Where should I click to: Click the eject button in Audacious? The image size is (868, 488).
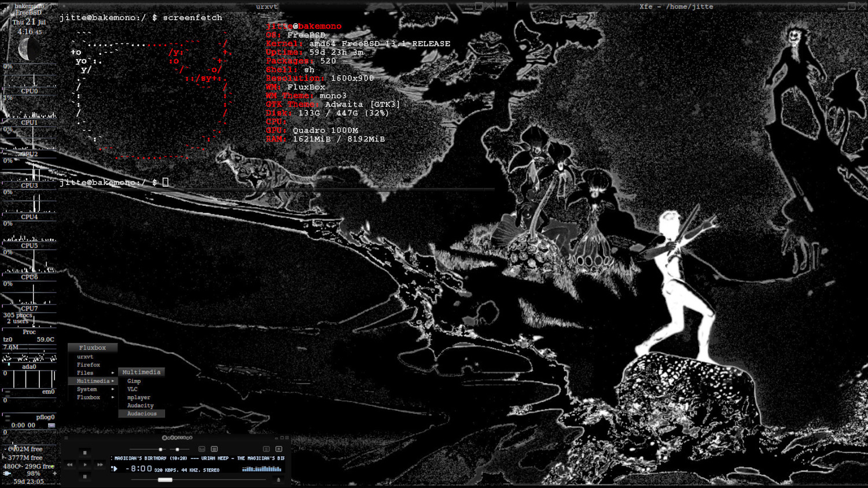(x=278, y=479)
